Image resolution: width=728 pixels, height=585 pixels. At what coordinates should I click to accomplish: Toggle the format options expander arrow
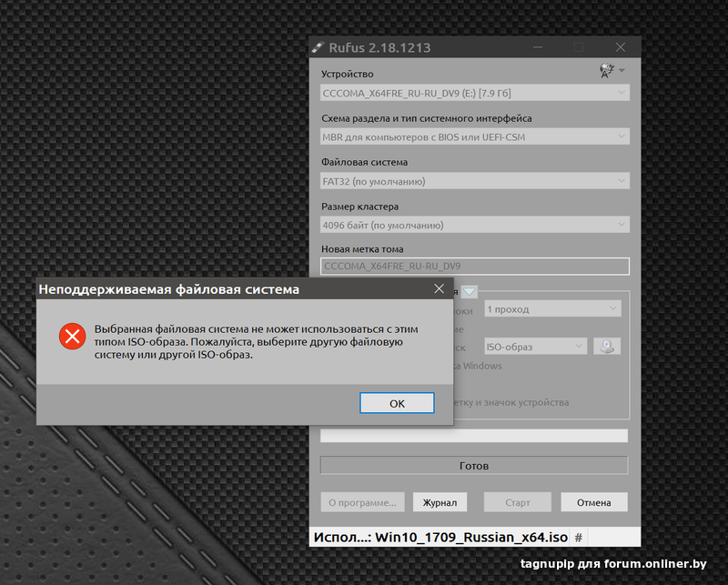tap(470, 291)
